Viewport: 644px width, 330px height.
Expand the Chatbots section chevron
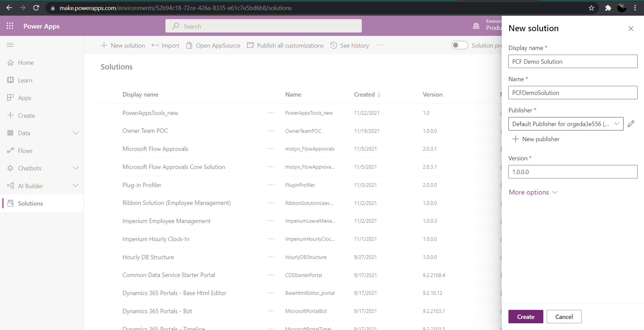tap(76, 168)
